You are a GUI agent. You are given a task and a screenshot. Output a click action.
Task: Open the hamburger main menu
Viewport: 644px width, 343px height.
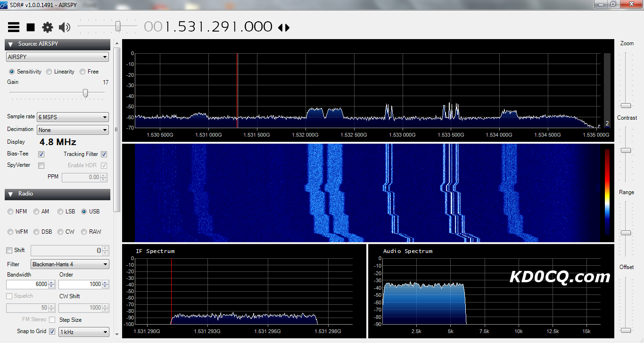[14, 27]
